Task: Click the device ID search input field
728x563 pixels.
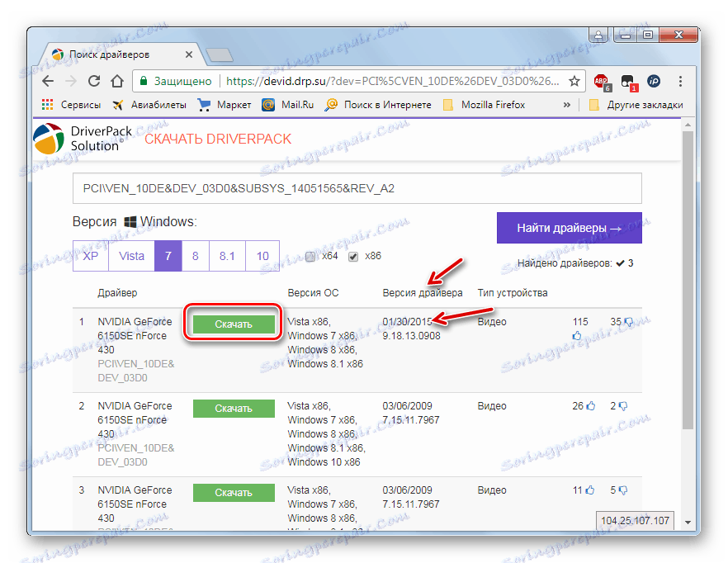Action: coord(357,188)
